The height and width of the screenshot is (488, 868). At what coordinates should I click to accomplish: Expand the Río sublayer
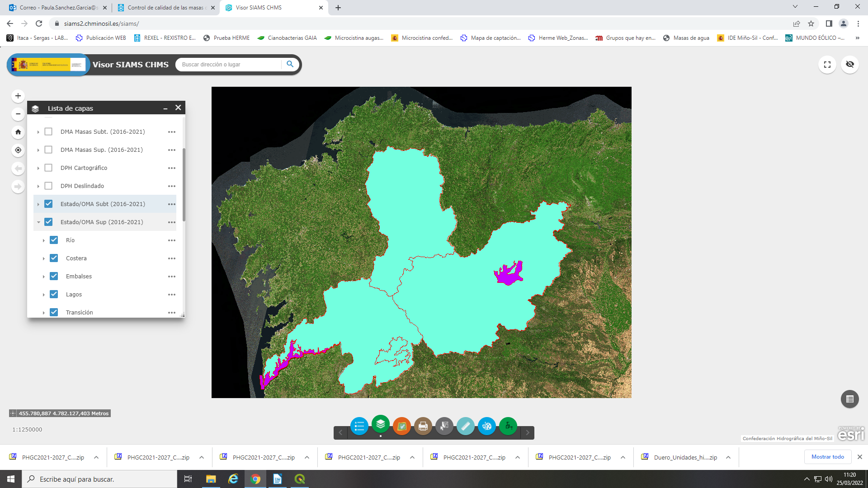[44, 240]
